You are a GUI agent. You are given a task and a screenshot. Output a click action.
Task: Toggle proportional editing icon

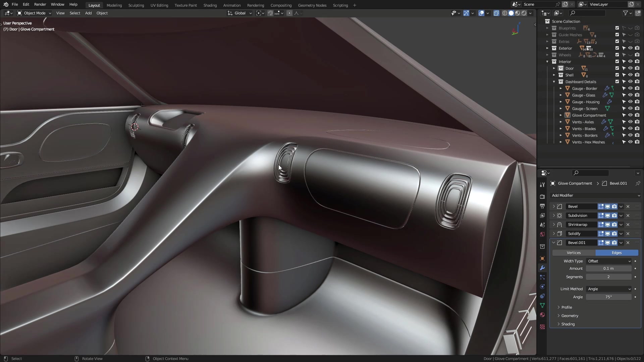click(289, 13)
